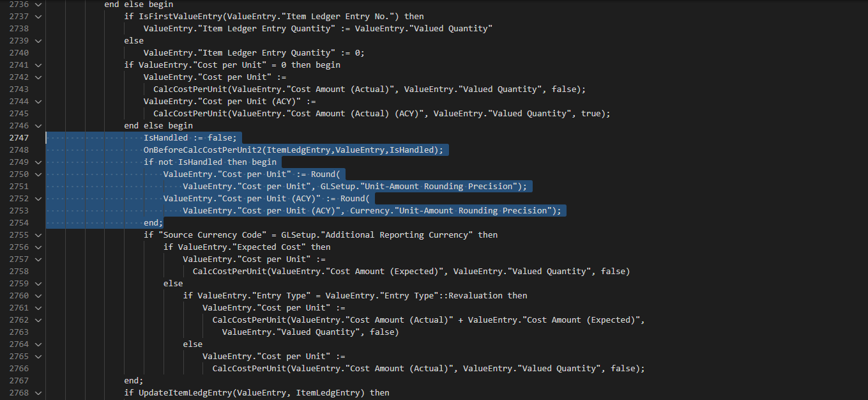Viewport: 868px width, 400px height.
Task: Click line number 2747 in the gutter
Action: click(x=20, y=137)
